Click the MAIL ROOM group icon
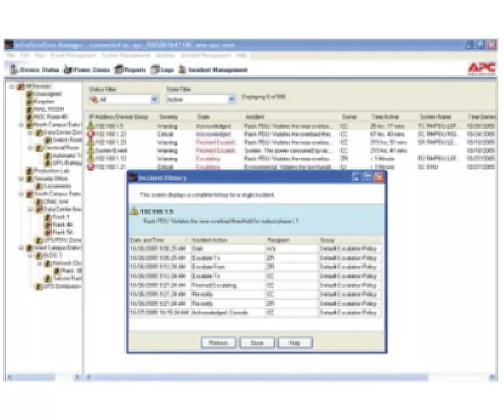The width and height of the screenshot is (504, 420). (29, 109)
